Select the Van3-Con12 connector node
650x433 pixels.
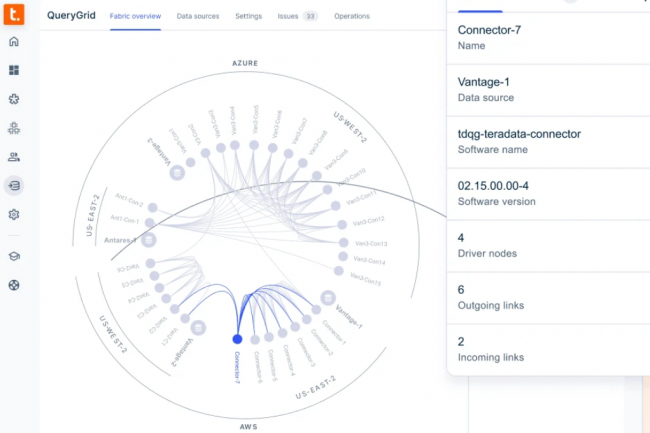coord(342,225)
